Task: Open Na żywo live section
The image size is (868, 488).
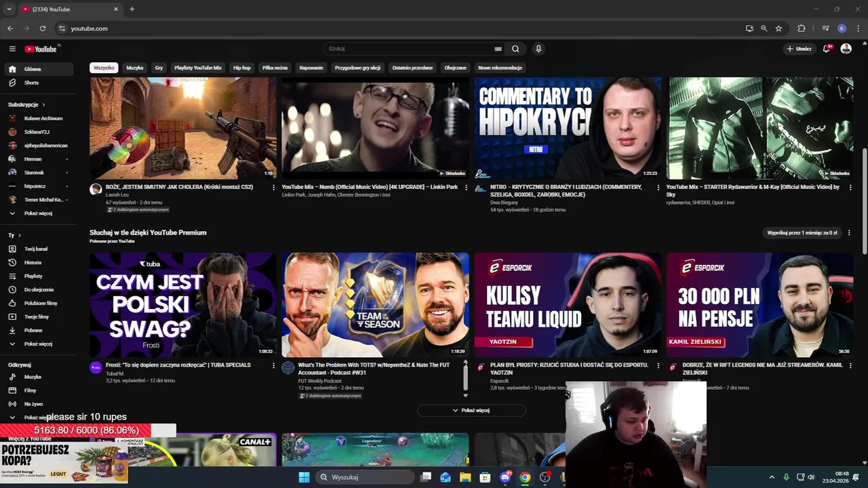Action: pos(38,404)
